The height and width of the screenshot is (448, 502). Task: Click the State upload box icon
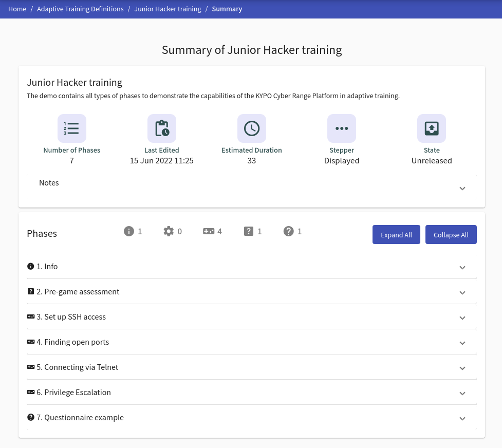432,128
